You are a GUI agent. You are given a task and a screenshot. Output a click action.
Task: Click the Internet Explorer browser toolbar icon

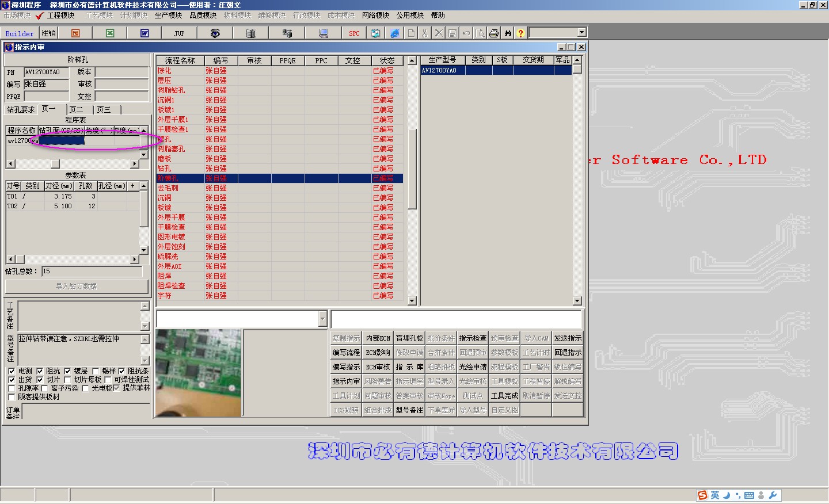[394, 33]
